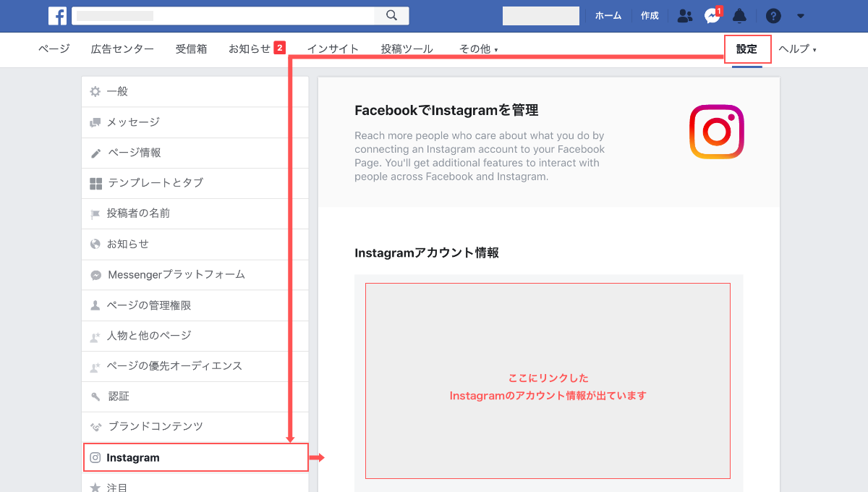Open the account arrow dropdown top right
The width and height of the screenshot is (868, 492).
pyautogui.click(x=800, y=15)
